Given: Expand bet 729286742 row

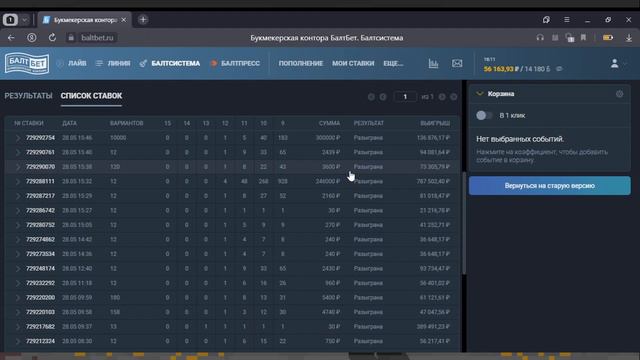Looking at the screenshot, I should pos(18,211).
